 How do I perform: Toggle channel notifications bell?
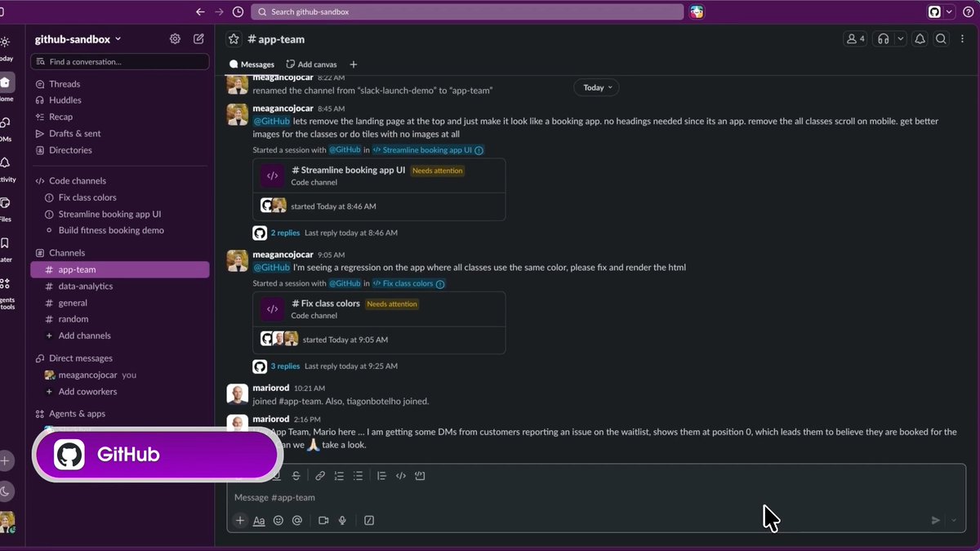pos(920,38)
